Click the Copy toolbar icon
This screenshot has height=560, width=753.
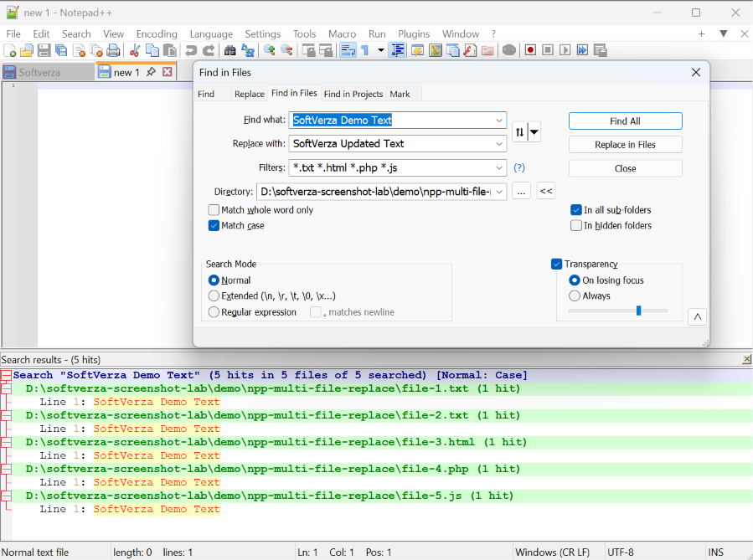pyautogui.click(x=152, y=50)
